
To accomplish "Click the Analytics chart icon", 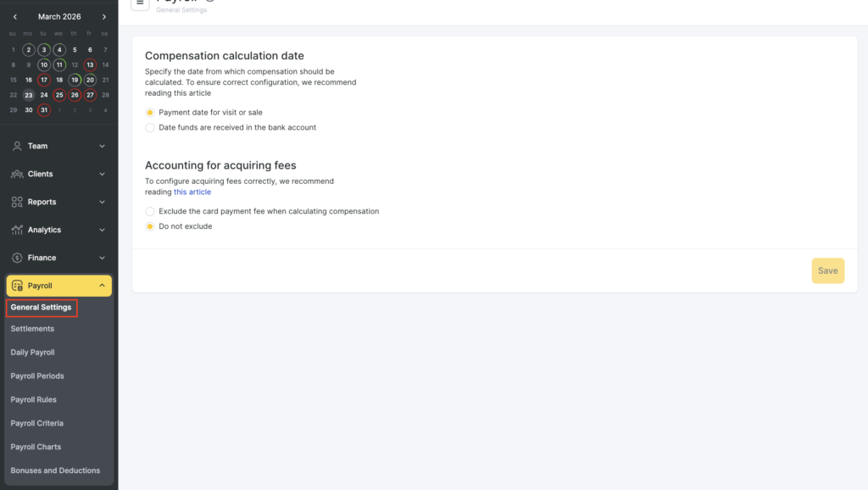I will pos(17,230).
